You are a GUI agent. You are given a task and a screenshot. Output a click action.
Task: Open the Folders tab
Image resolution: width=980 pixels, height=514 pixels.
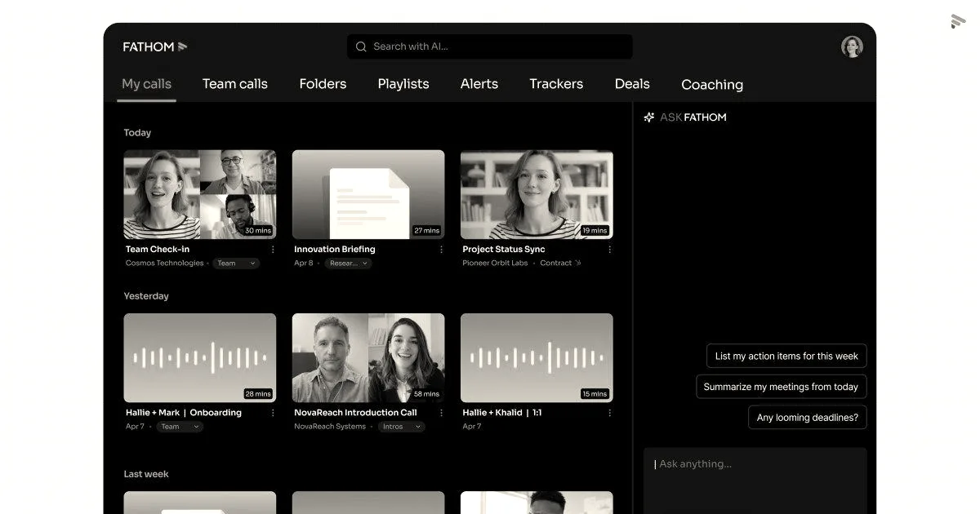tap(323, 84)
